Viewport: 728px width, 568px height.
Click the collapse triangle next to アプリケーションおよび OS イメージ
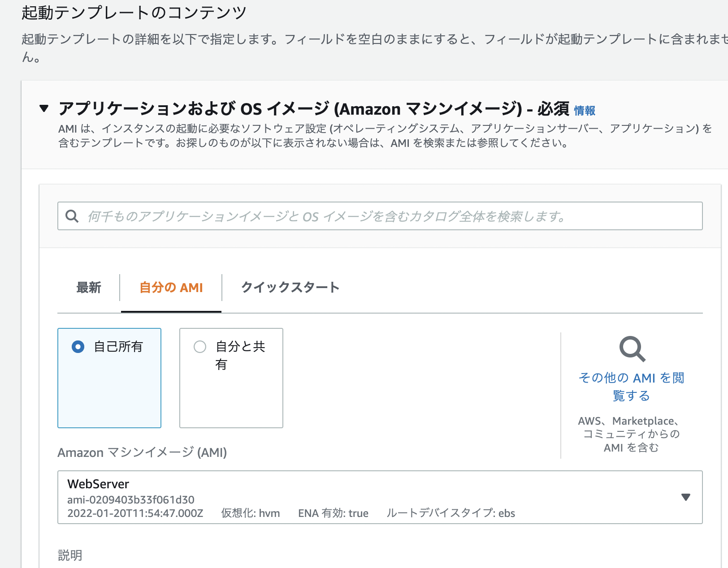pos(43,108)
